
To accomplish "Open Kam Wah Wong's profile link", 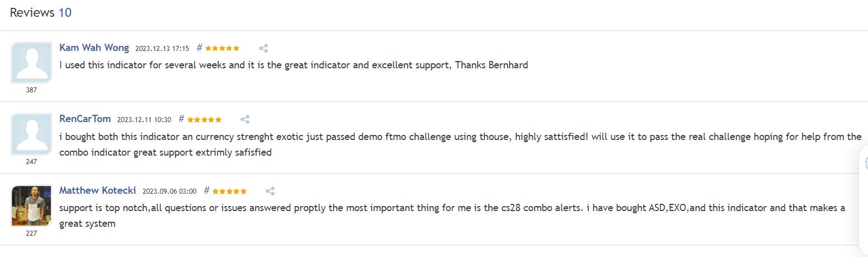I will [94, 48].
